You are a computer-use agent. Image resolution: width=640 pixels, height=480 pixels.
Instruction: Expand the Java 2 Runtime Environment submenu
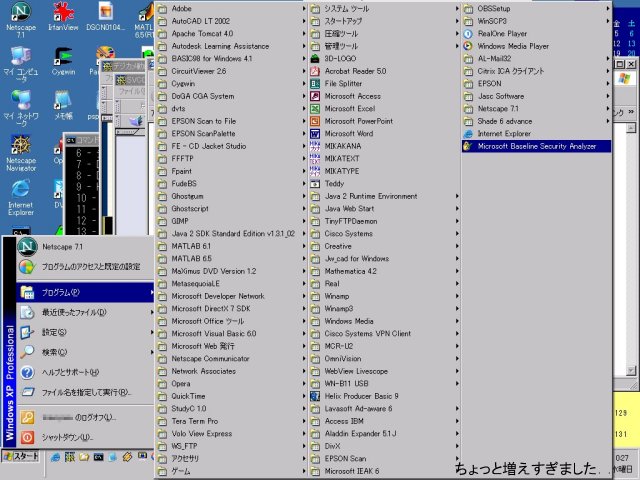[383, 196]
